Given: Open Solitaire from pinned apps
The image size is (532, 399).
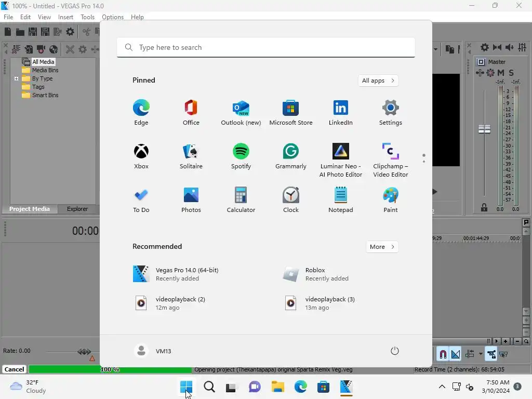Looking at the screenshot, I should pyautogui.click(x=191, y=156).
